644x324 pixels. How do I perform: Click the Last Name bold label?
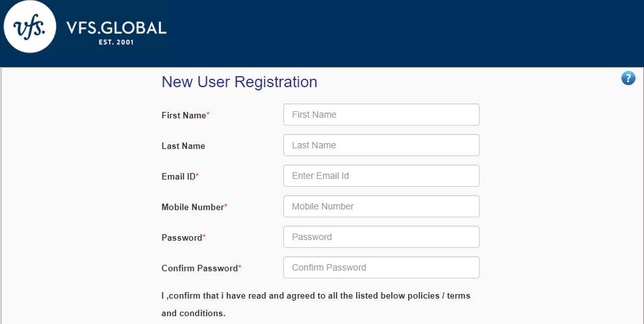point(183,146)
